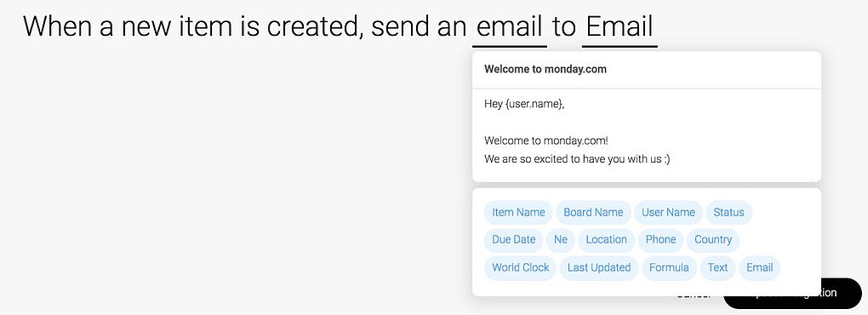Add the Phone column chip
This screenshot has height=315, width=868.
click(660, 240)
